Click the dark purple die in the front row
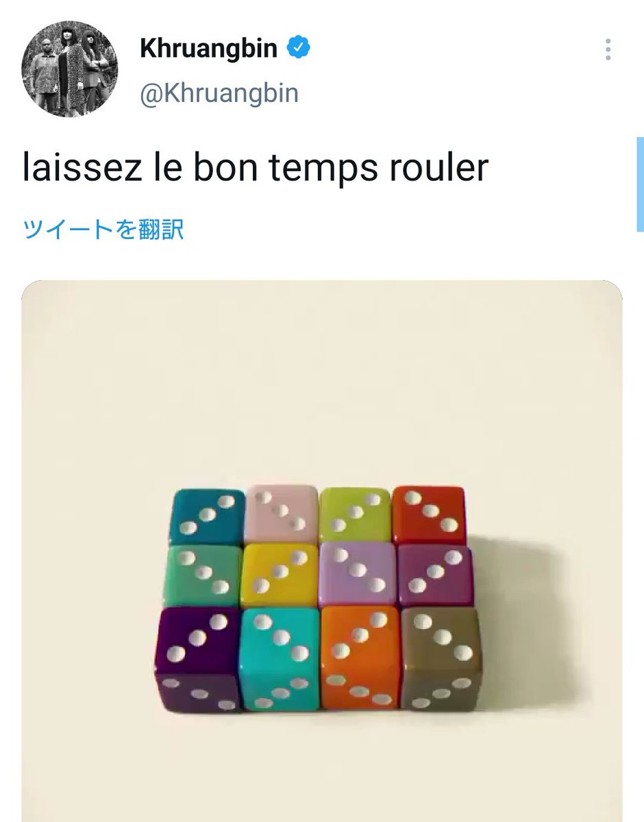The height and width of the screenshot is (822, 644). [197, 660]
